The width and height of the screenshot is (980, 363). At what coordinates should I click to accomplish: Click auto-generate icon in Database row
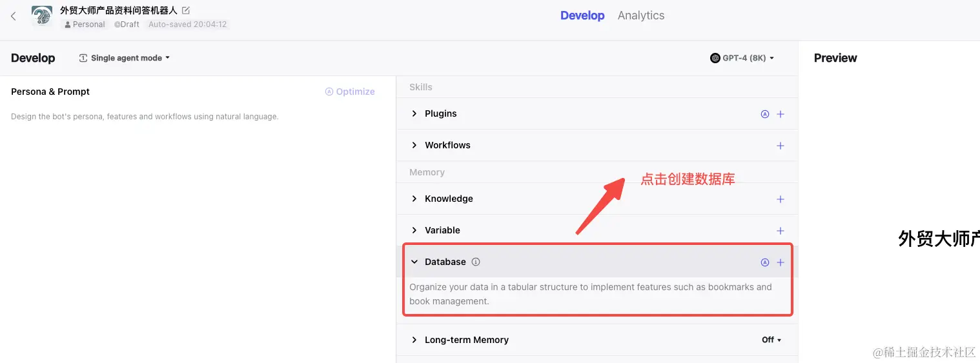click(x=765, y=262)
